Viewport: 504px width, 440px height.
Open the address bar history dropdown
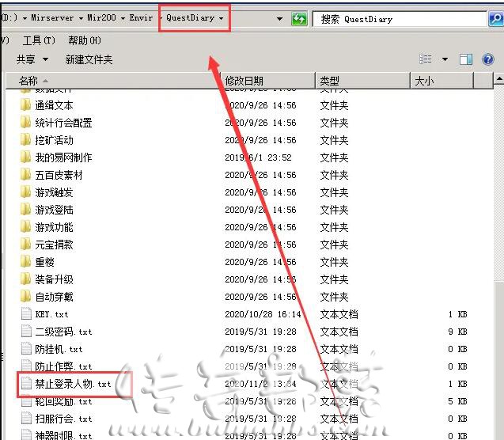pyautogui.click(x=280, y=19)
